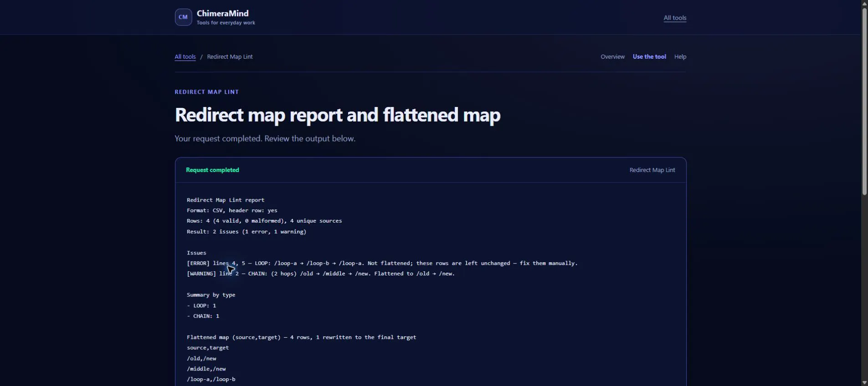Open All tools link in header
Image resolution: width=868 pixels, height=386 pixels.
point(675,18)
